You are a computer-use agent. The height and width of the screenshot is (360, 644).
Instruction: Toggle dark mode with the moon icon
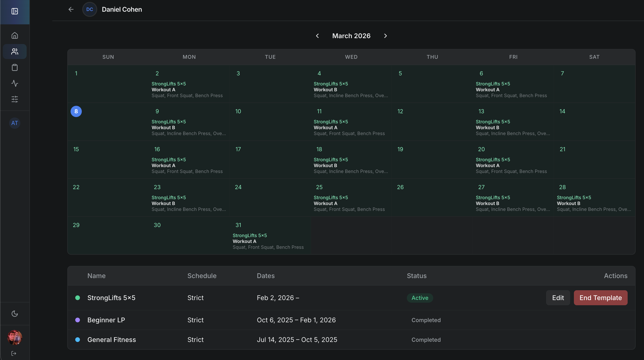(14, 313)
